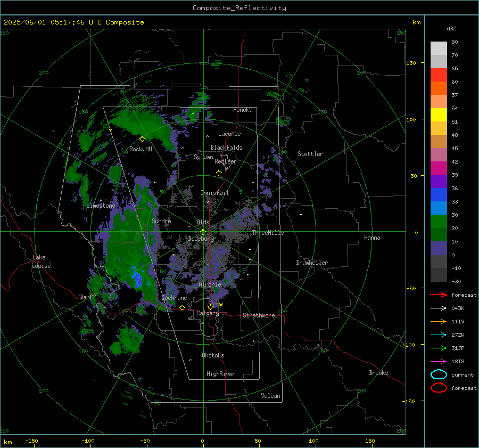The image size is (479, 448).
Task: Click the yellow diamond marker near RedDeer
Action: coord(219,173)
